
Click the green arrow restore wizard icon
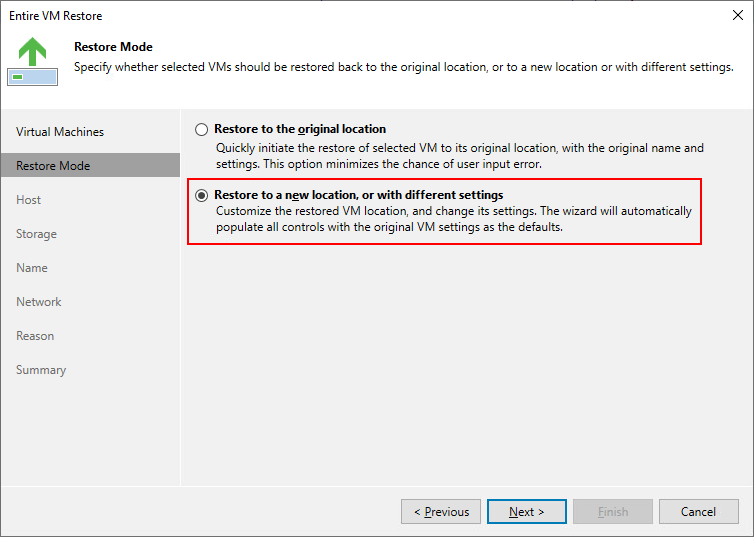point(32,60)
